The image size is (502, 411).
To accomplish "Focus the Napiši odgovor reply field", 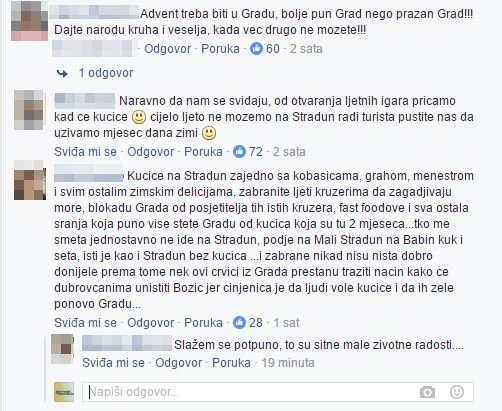I will tap(278, 392).
